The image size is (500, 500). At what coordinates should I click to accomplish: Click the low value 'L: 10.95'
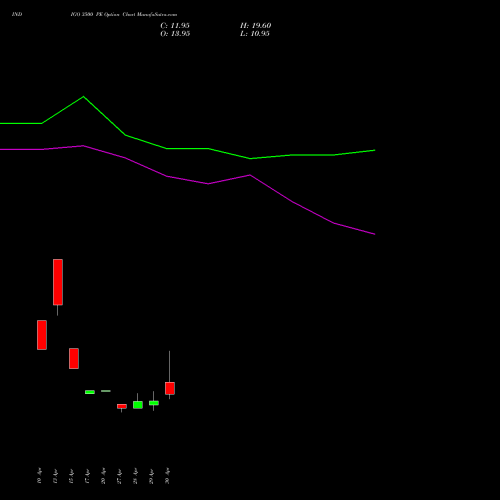coord(255,34)
